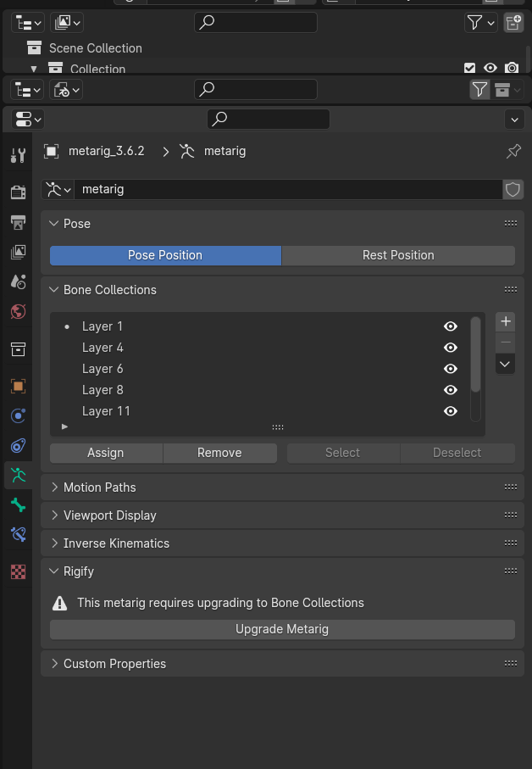Open the Object properties tab
The width and height of the screenshot is (532, 769).
pos(18,386)
